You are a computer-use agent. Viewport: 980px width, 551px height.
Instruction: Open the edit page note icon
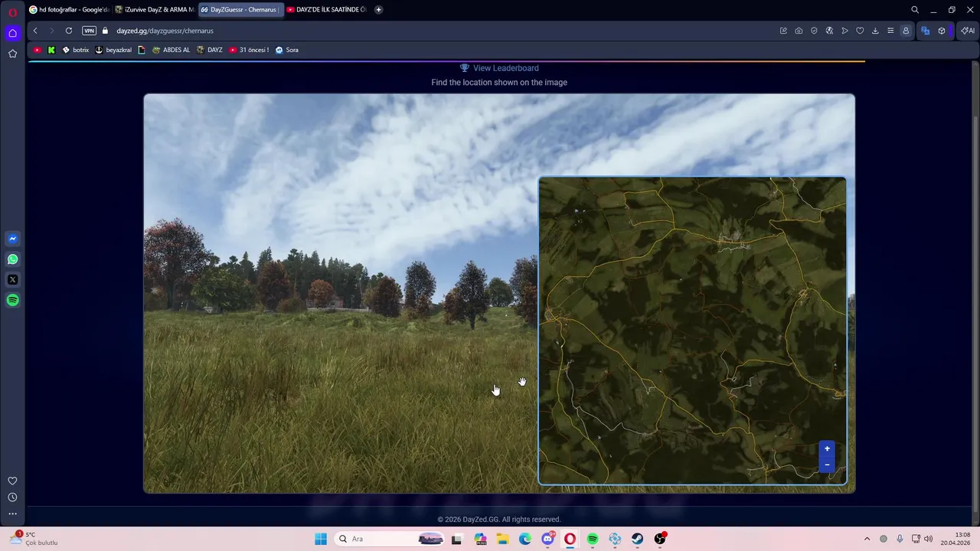(783, 31)
